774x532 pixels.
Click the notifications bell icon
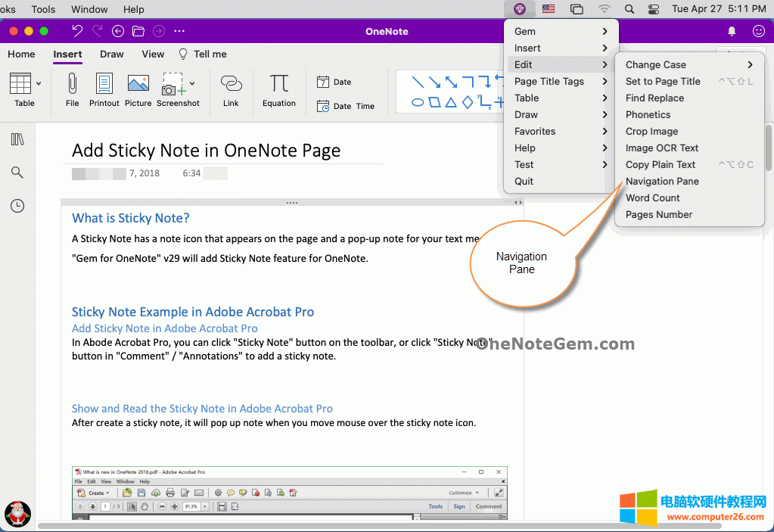[732, 31]
